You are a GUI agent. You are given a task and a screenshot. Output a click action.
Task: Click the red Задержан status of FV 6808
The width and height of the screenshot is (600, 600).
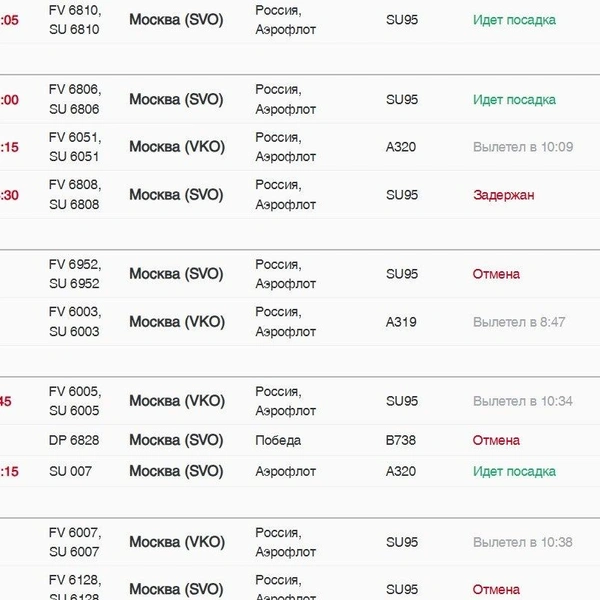(x=504, y=195)
